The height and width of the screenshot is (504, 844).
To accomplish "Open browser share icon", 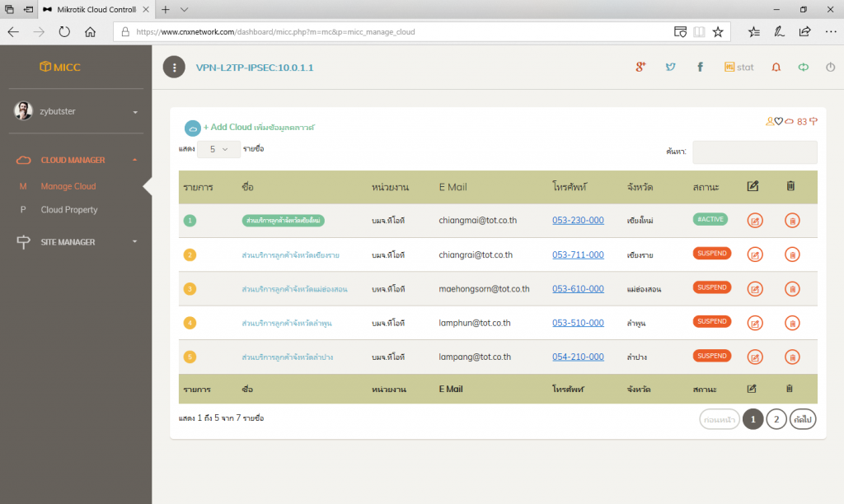I will [804, 32].
